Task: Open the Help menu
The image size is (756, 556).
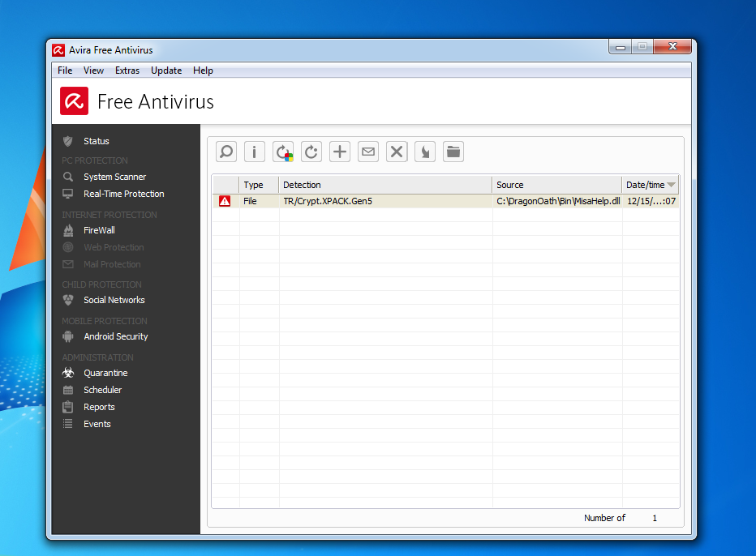Action: click(203, 71)
